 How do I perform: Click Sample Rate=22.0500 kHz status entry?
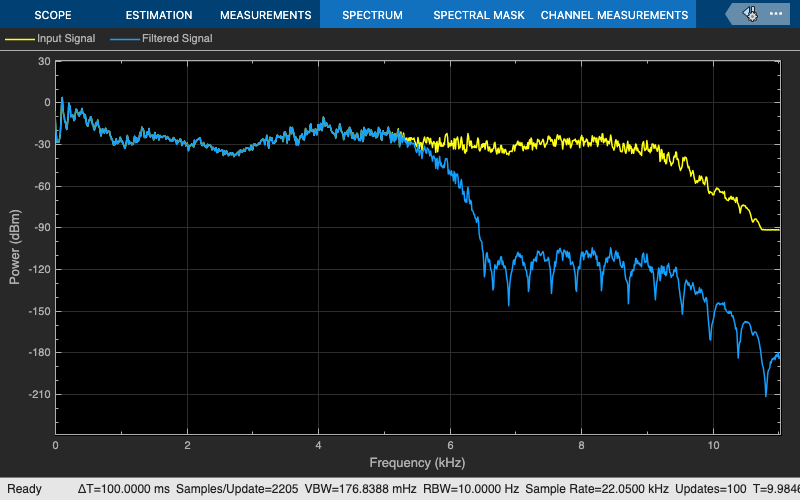[x=597, y=489]
